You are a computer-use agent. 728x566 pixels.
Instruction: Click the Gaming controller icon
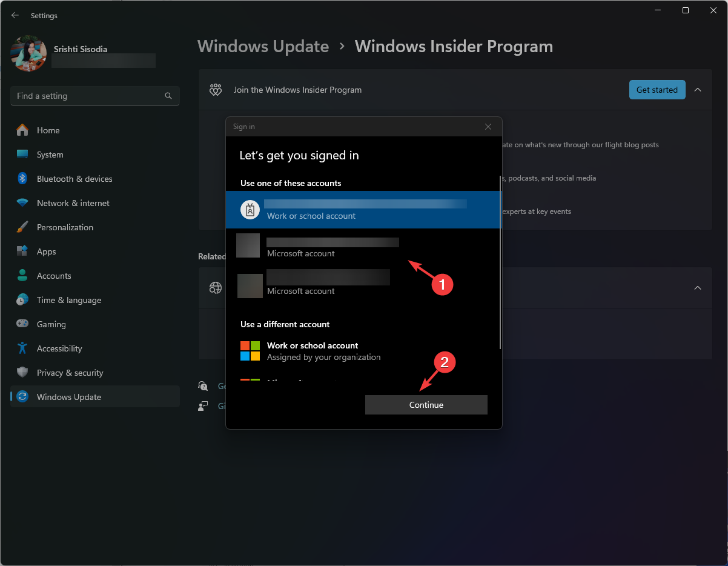[x=21, y=324]
